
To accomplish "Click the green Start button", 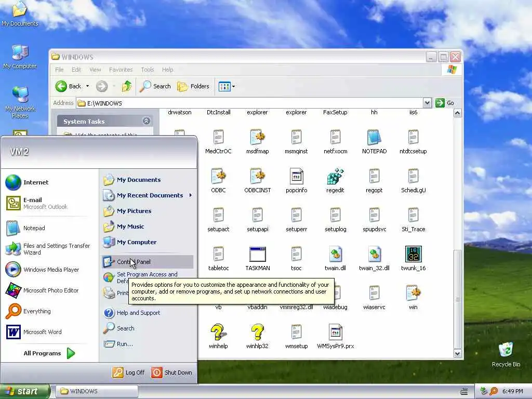I will pyautogui.click(x=24, y=391).
